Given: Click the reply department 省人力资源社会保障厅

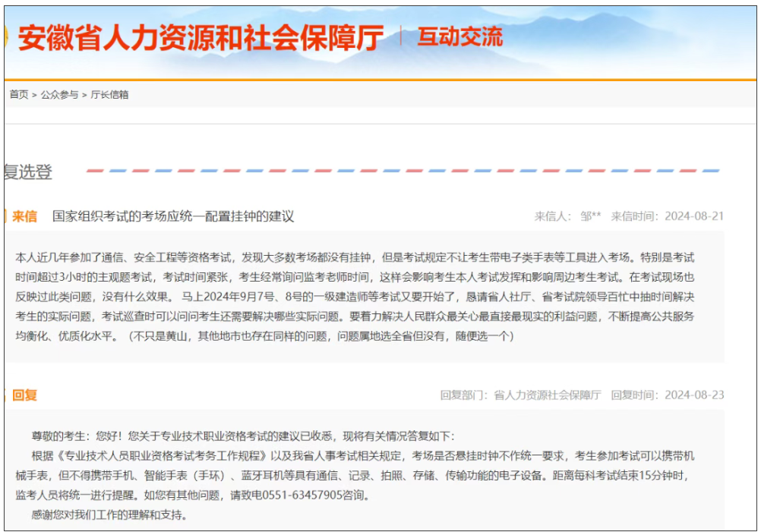Looking at the screenshot, I should (547, 395).
